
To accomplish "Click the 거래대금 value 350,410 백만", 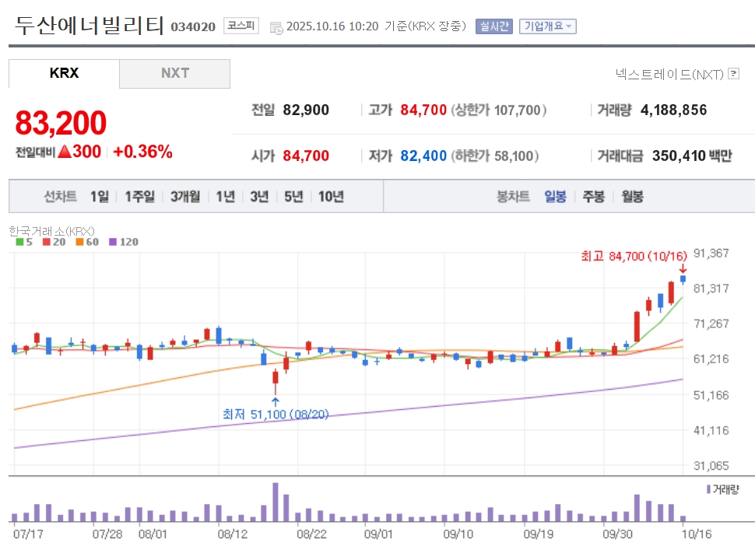I will pos(692,156).
